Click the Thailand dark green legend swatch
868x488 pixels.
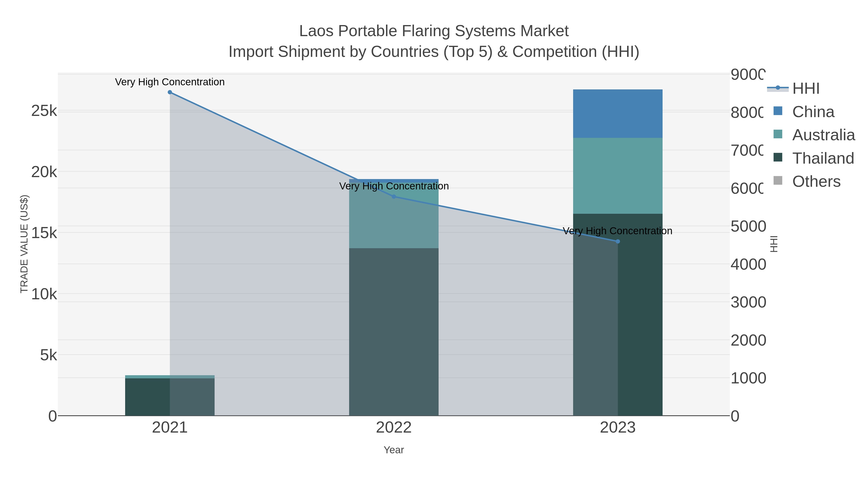[x=778, y=157]
